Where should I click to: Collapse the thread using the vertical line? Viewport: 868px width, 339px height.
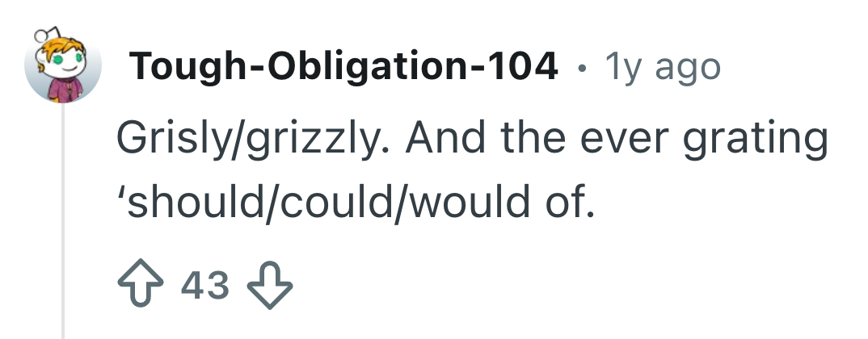[x=63, y=221]
